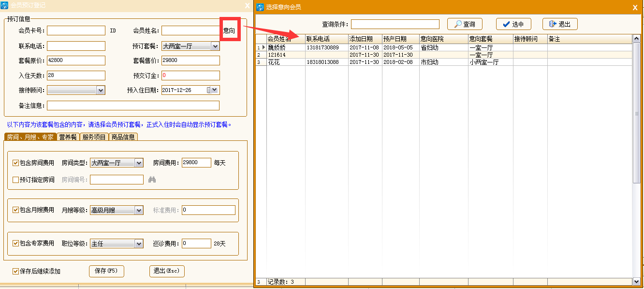
Task: Click the 选中 checkmark button
Action: coord(513,24)
